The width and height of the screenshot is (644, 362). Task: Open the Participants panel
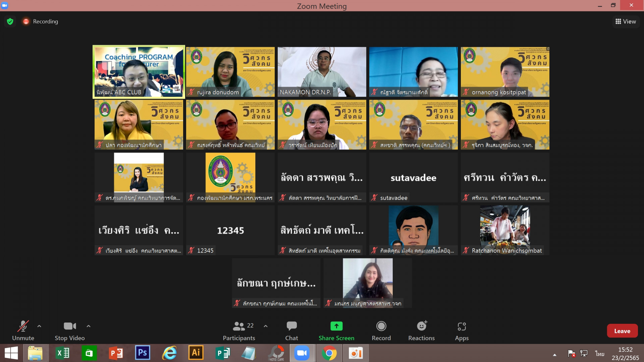(x=239, y=330)
